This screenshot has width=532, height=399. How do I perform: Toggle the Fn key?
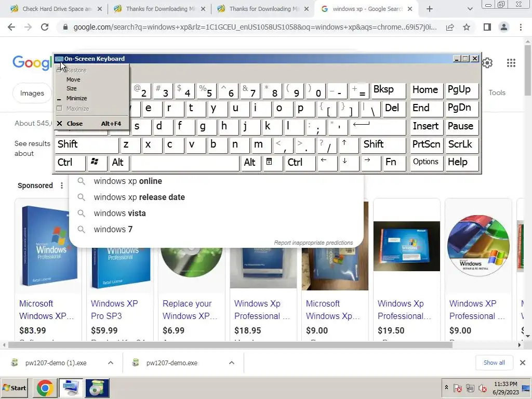coord(394,163)
